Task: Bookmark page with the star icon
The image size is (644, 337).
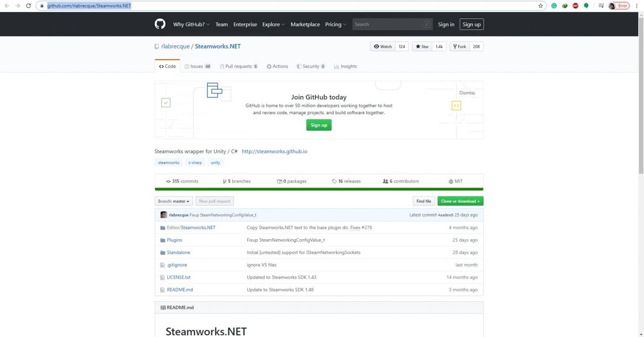Action: pos(540,6)
